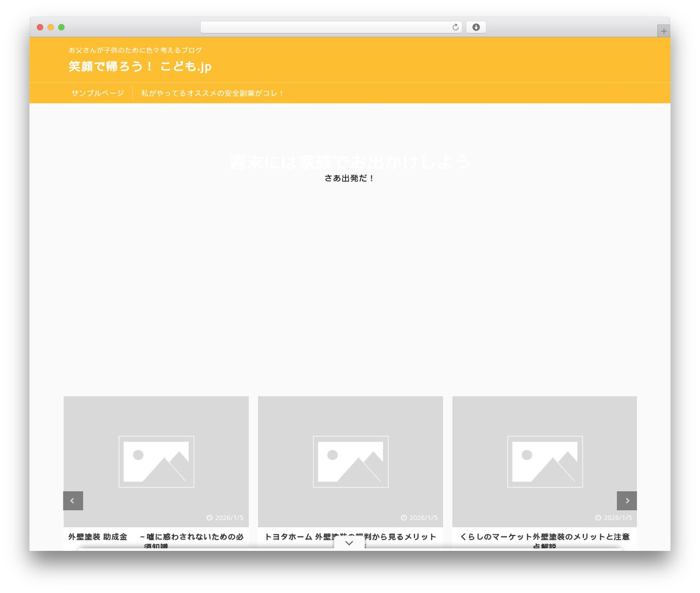Expand the bottom panel chevron
Screen dimensions: 700x593
[349, 543]
